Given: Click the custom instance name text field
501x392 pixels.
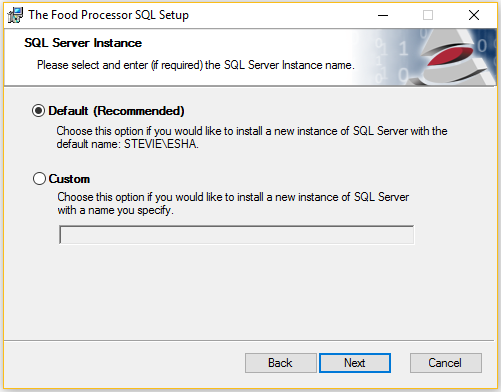Looking at the screenshot, I should coord(237,235).
